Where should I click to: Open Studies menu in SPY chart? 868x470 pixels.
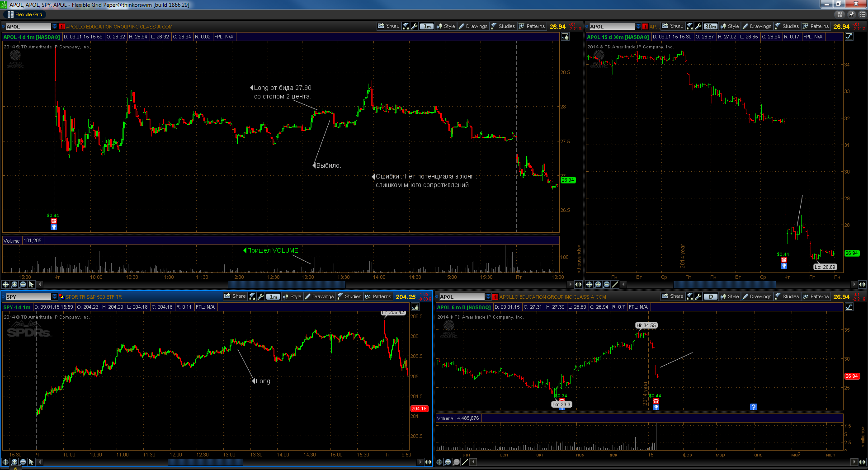[349, 296]
